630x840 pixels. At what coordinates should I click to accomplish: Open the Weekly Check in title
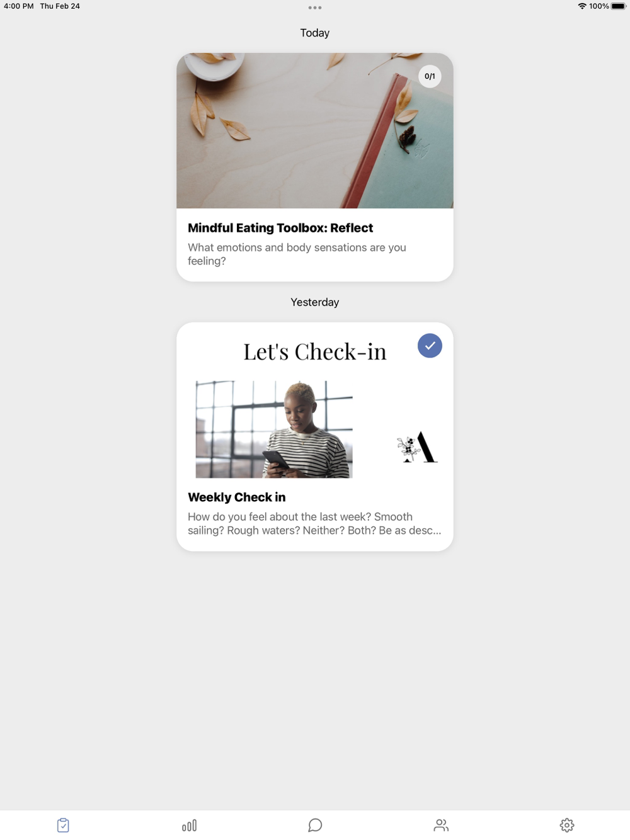pyautogui.click(x=237, y=497)
